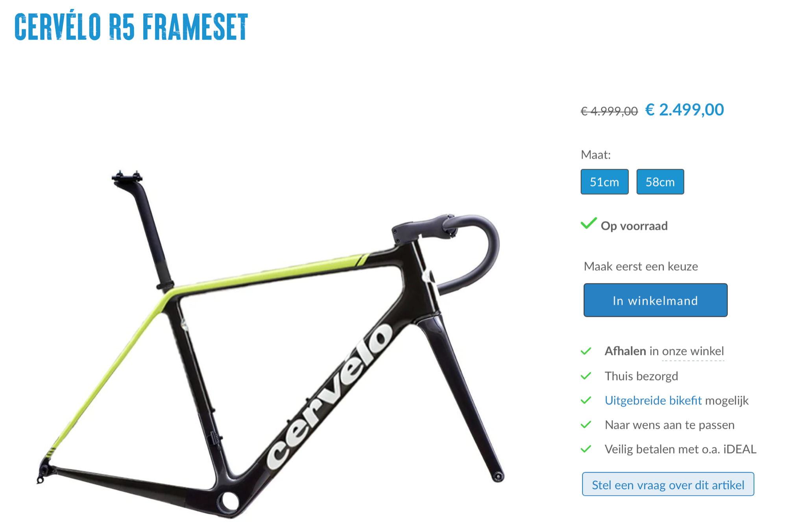This screenshot has height=532, width=787.
Task: Click the Op voorraad stock status text
Action: [634, 226]
